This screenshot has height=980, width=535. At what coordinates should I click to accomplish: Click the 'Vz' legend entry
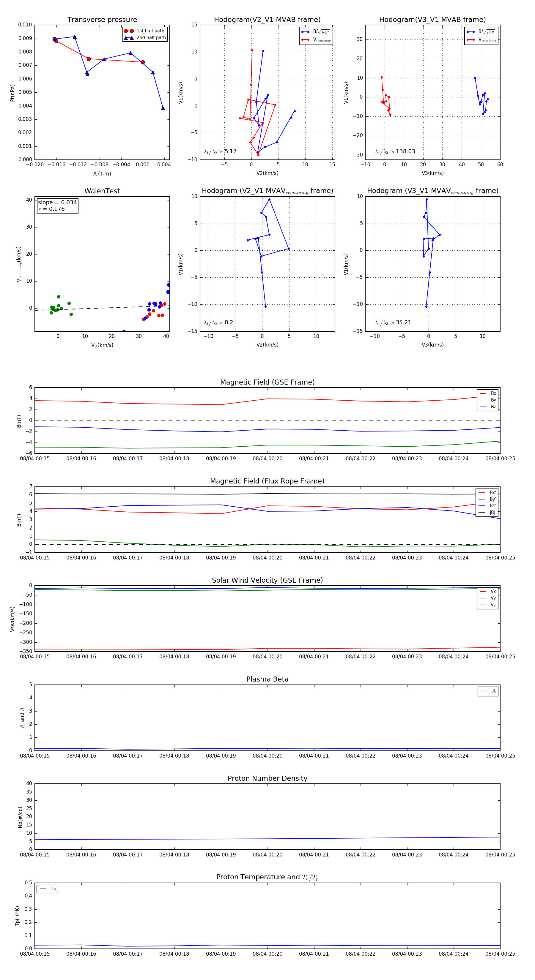[488, 605]
